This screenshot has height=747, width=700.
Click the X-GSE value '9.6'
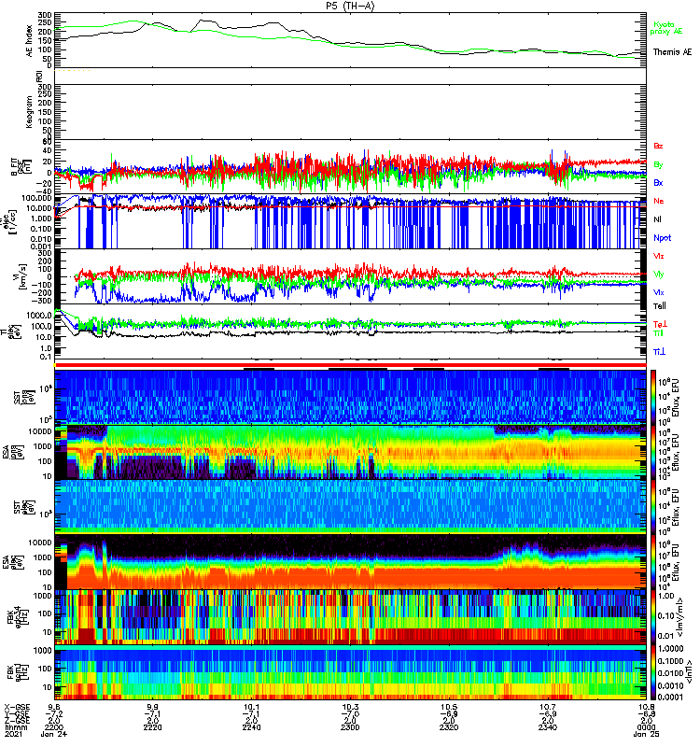tap(54, 707)
